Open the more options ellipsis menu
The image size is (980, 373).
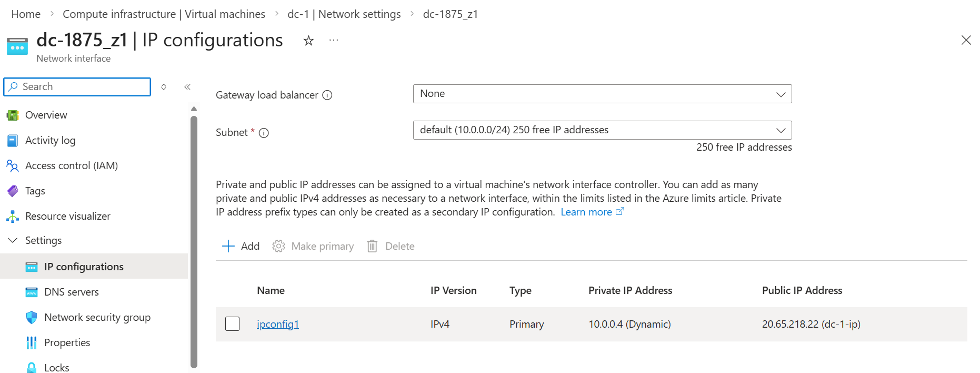(334, 41)
